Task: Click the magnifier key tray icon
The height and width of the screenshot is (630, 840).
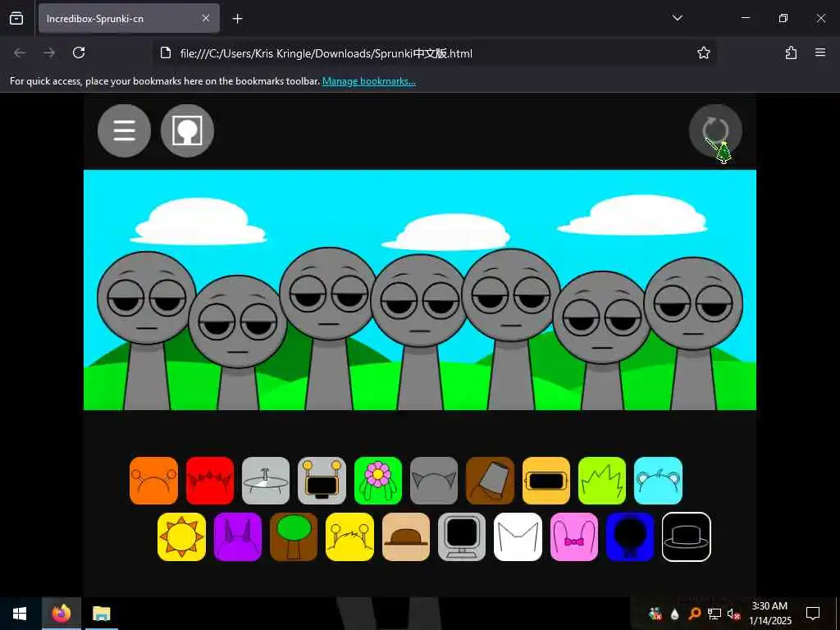Action: pos(694,614)
